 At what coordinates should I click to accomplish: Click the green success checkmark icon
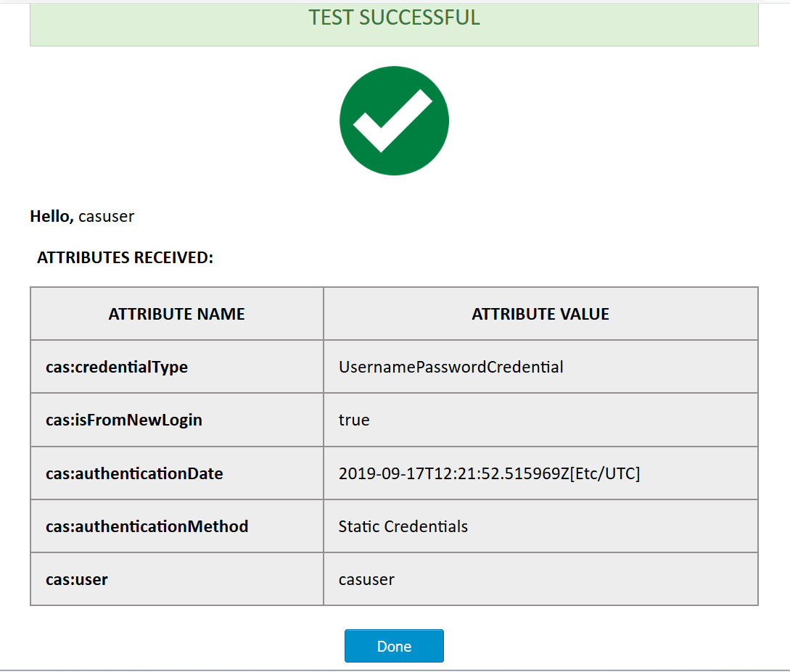tap(394, 120)
